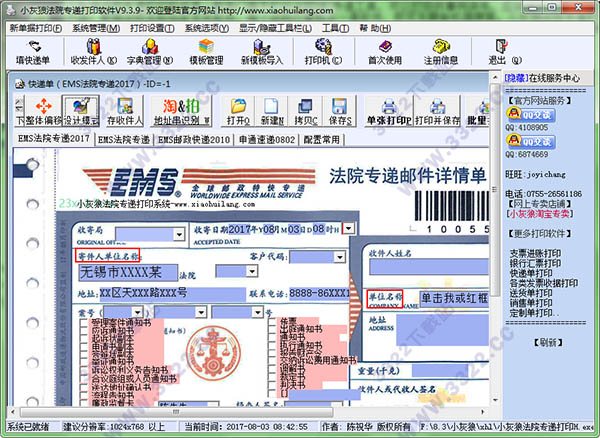Select the 整体偏移 overall offset tool

click(43, 111)
